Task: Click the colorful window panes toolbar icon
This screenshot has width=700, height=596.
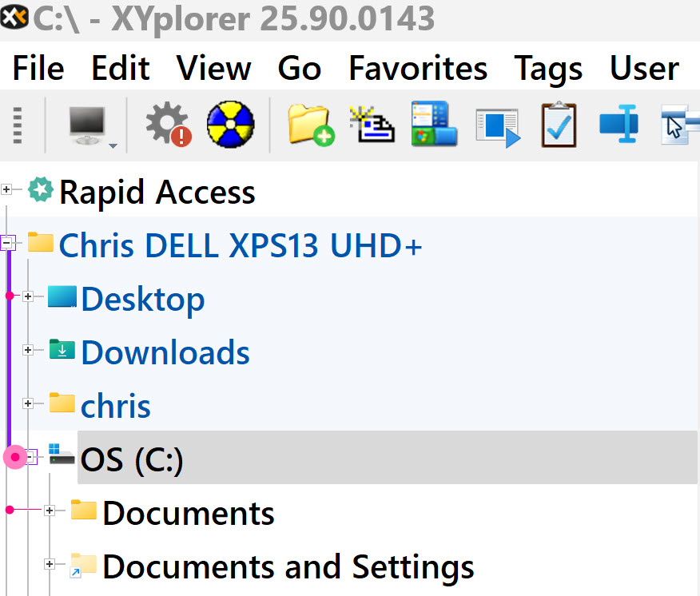Action: pyautogui.click(x=435, y=124)
